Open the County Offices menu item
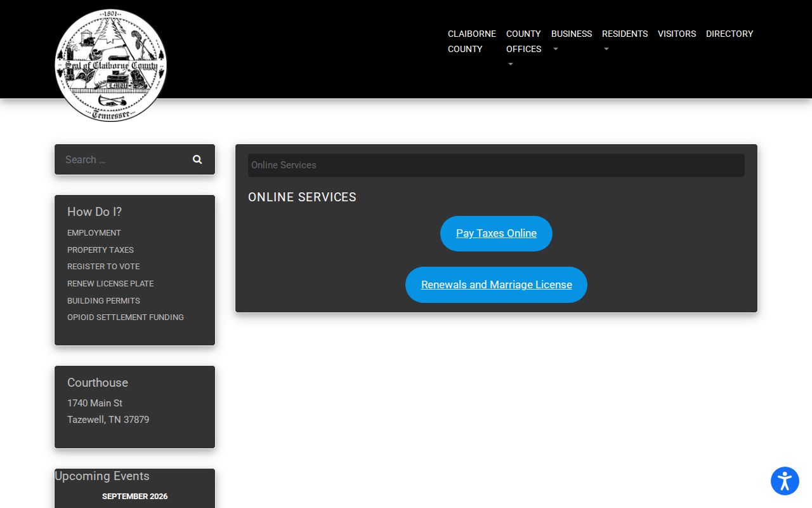The image size is (812, 508). tap(523, 41)
